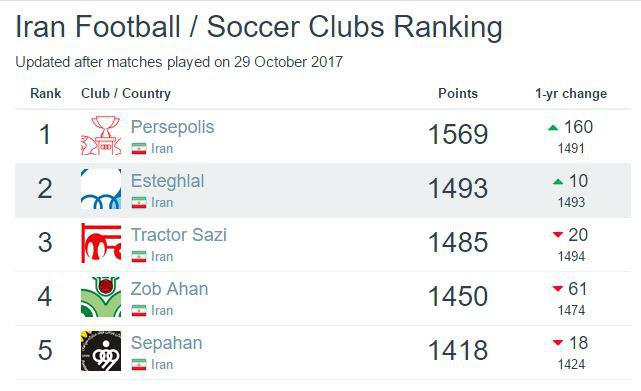641x391 pixels.
Task: Click the Rank column header
Action: pyautogui.click(x=45, y=93)
